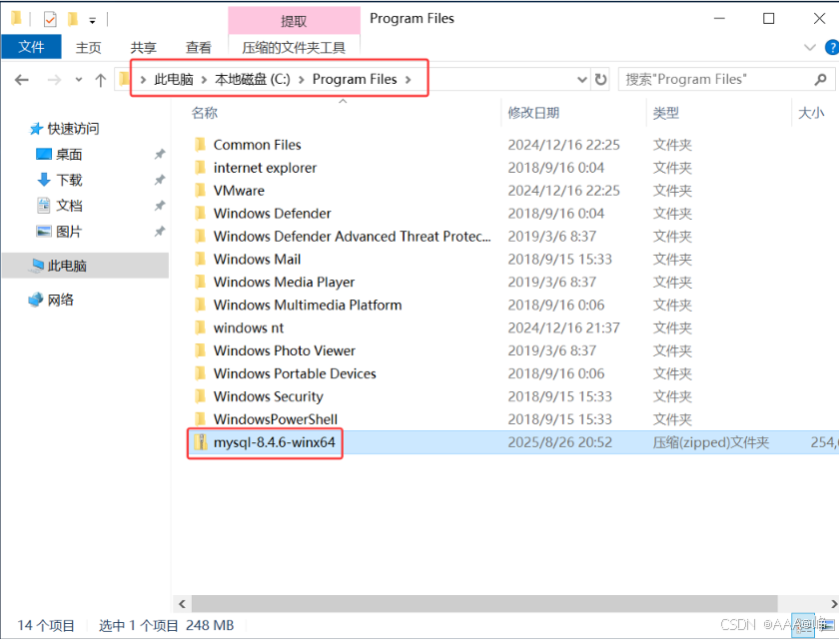Open the recent locations dropdown arrow

coord(79,80)
